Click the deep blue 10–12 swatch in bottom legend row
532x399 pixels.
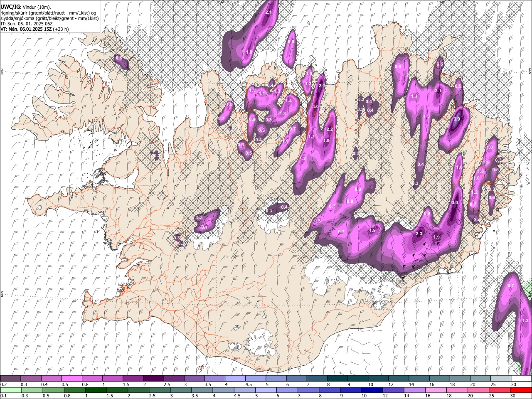click(372, 390)
